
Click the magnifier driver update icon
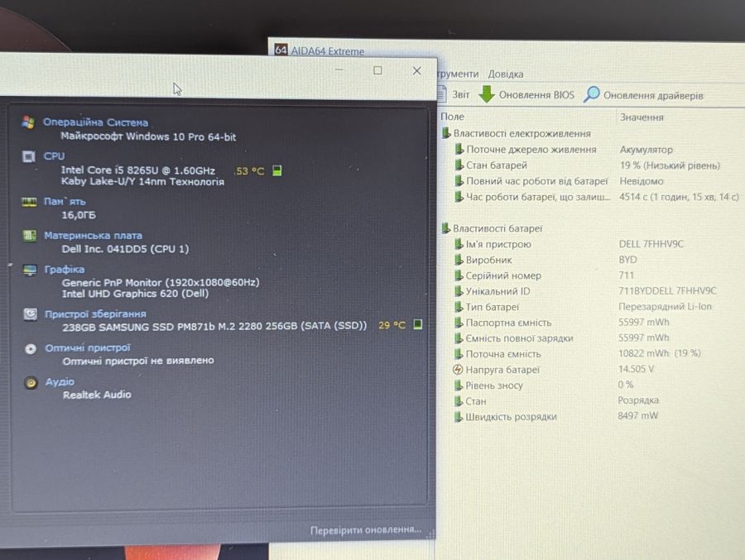(592, 94)
